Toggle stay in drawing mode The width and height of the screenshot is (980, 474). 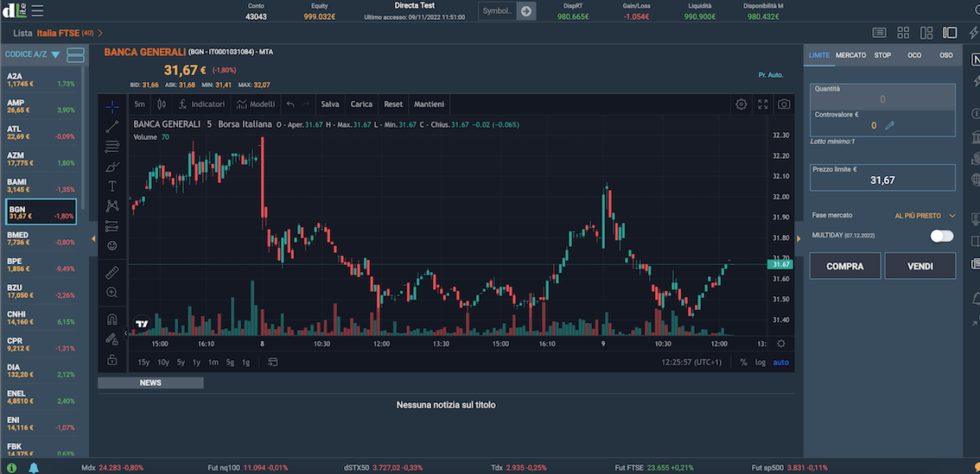coord(112,339)
